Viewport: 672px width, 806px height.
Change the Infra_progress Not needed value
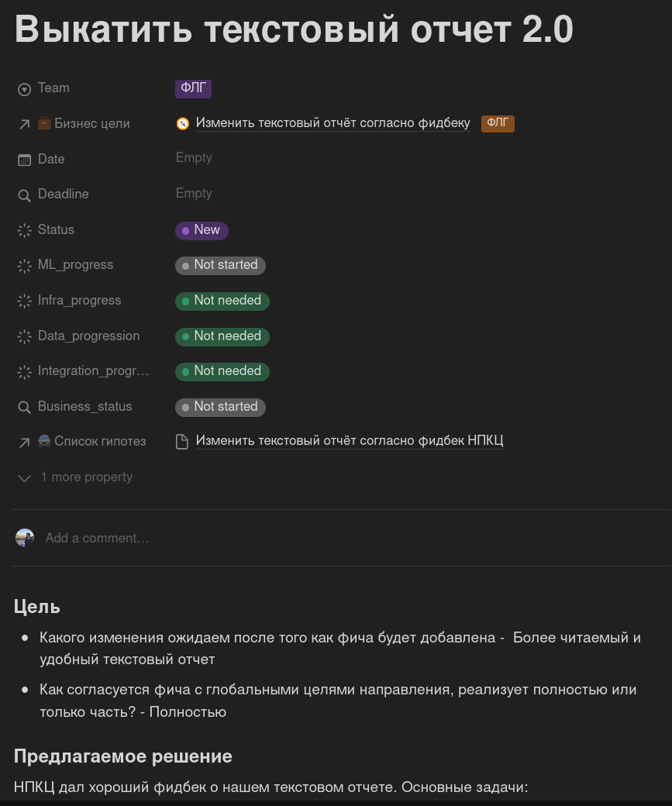(x=222, y=301)
